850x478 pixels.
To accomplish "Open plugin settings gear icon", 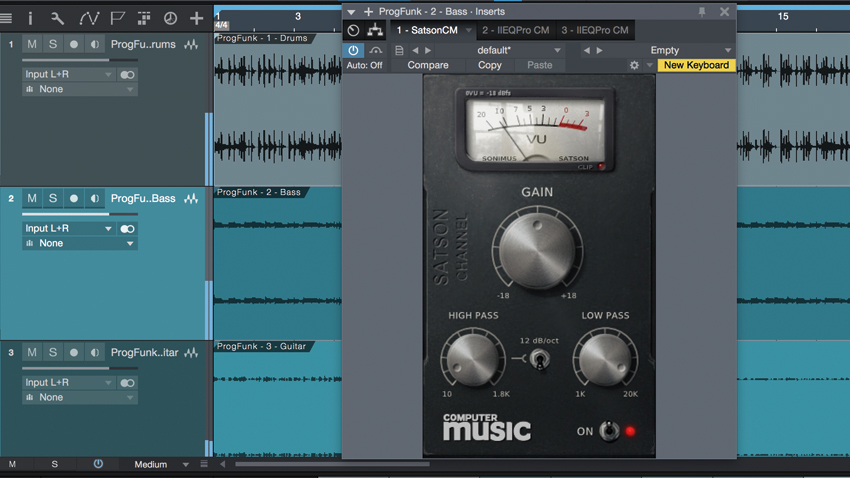I will [634, 65].
